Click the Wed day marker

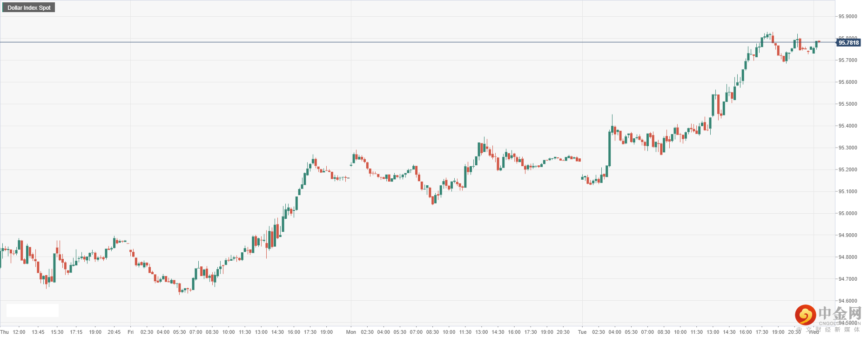click(814, 332)
